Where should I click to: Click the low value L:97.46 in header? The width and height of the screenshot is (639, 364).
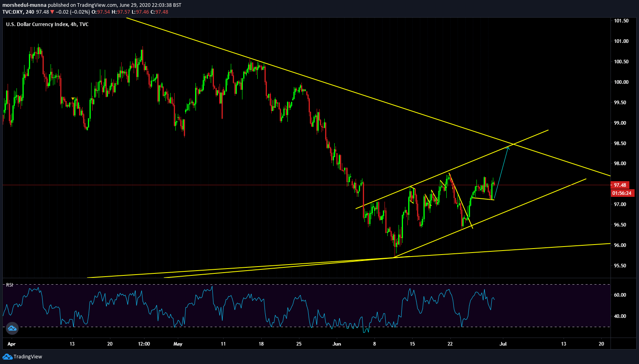click(x=140, y=12)
